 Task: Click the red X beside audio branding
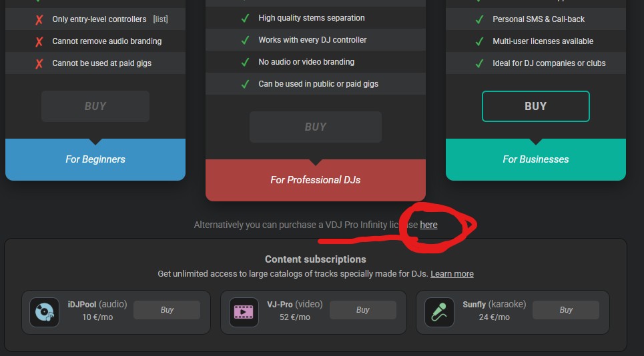(x=39, y=41)
